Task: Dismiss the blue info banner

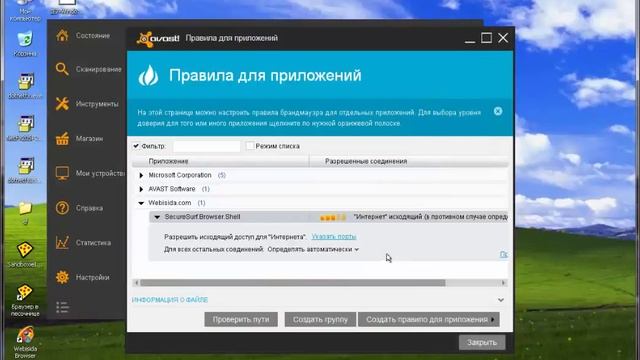Action: (498, 111)
